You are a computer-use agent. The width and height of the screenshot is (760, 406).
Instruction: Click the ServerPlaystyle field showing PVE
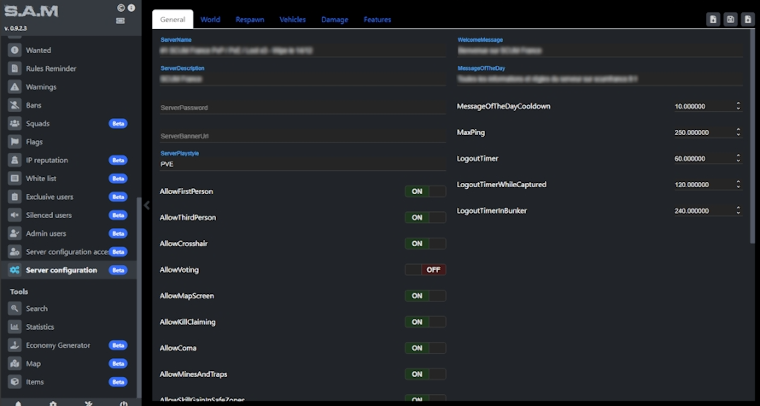click(303, 164)
